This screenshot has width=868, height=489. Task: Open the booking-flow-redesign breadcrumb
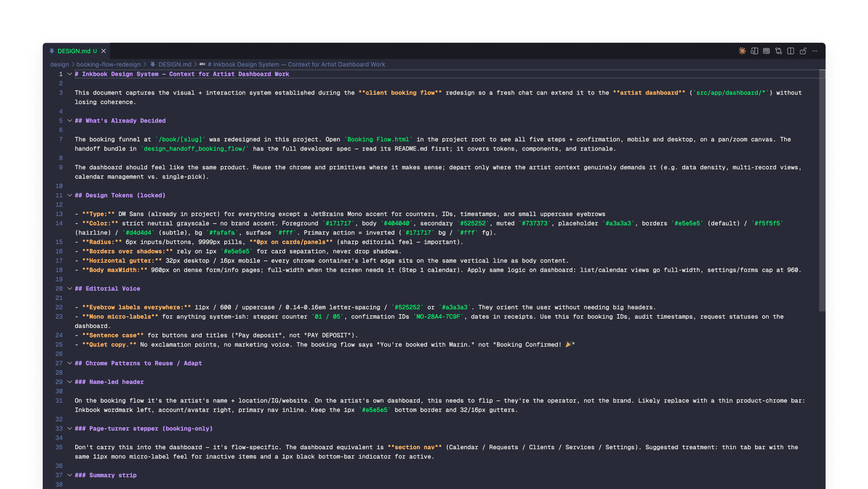click(108, 64)
